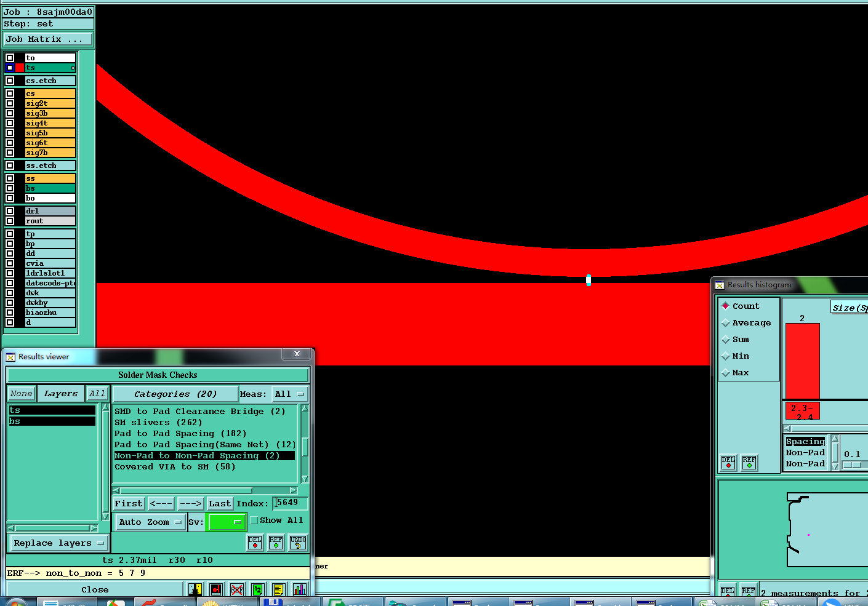This screenshot has width=868, height=606.
Task: Click Spacing list scroll-up arrow in histogram
Action: point(835,439)
